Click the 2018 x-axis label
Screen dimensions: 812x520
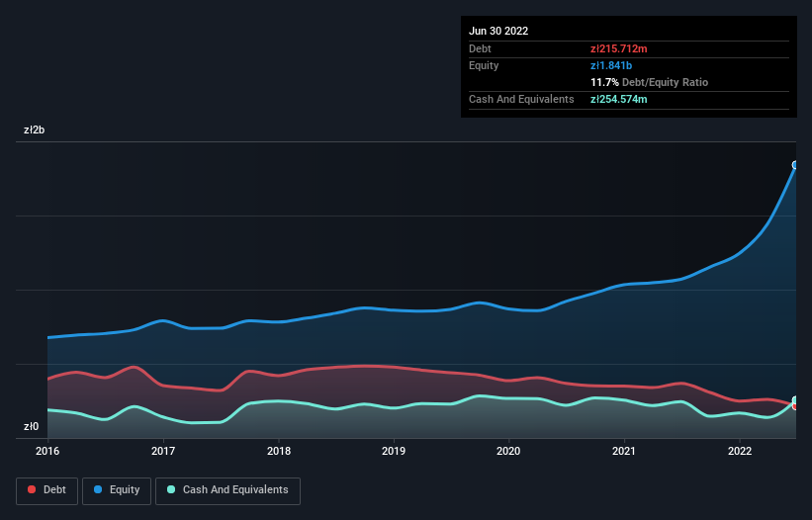[279, 451]
